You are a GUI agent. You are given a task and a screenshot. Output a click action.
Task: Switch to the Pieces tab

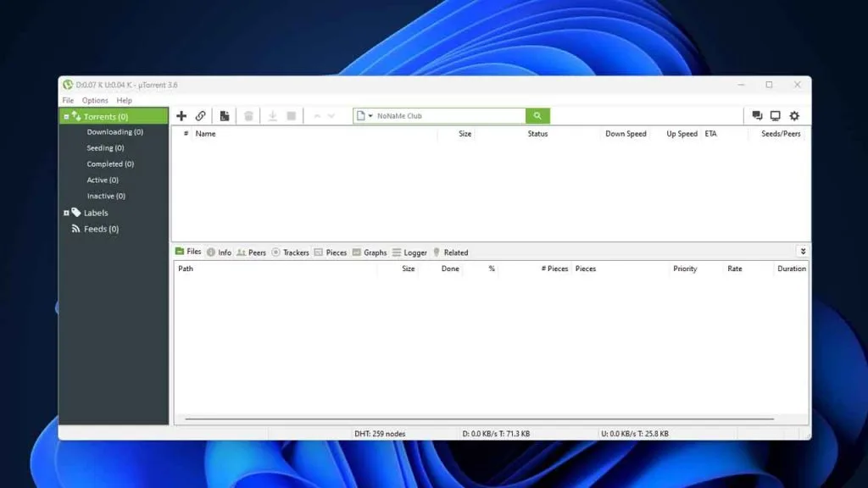point(331,252)
